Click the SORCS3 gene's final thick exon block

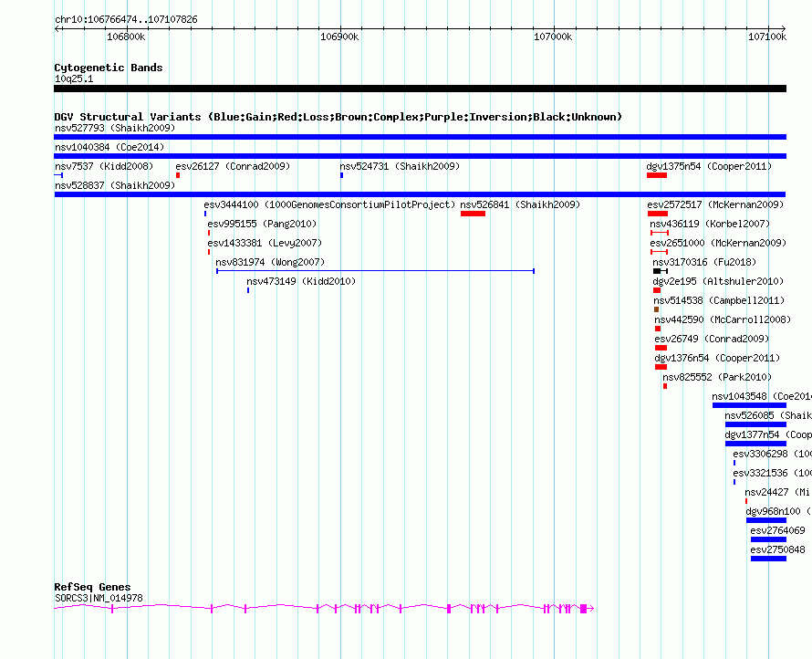[x=584, y=609]
